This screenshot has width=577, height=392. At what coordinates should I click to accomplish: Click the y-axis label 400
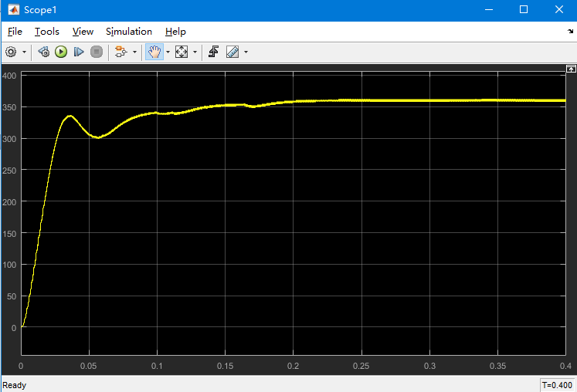coord(9,76)
